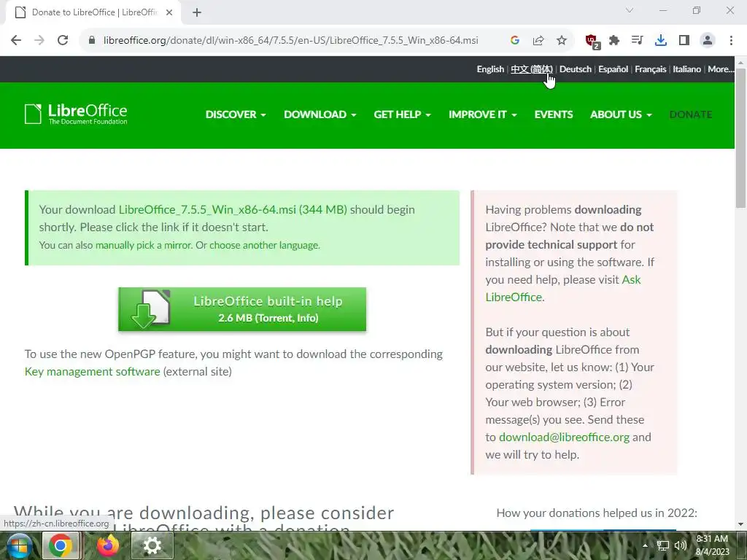Viewport: 747px width, 560px height.
Task: Click the network tray icon
Action: tap(662, 545)
